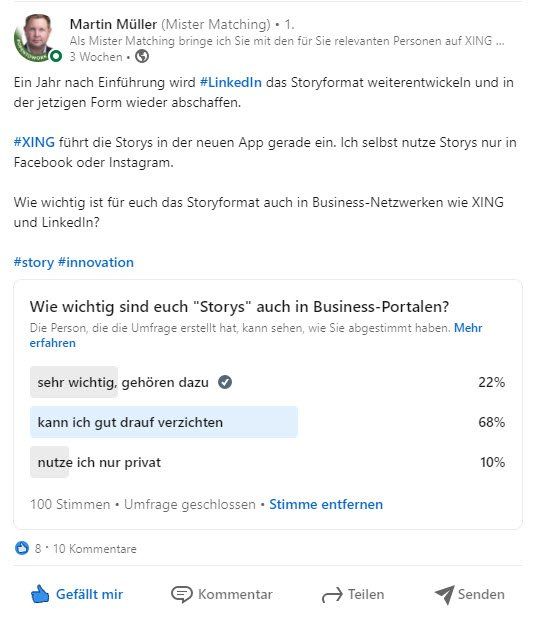
Task: Click the green open-to-work status badge
Action: coord(57,56)
